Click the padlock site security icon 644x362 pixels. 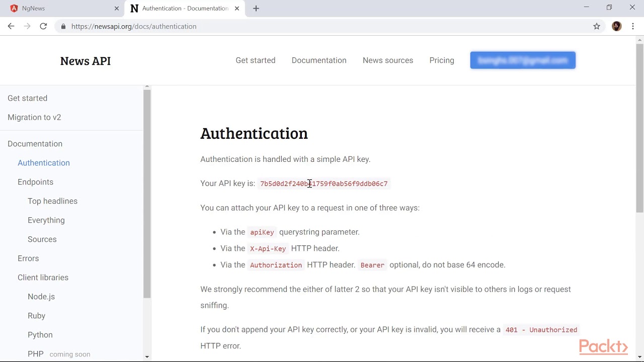[63, 26]
